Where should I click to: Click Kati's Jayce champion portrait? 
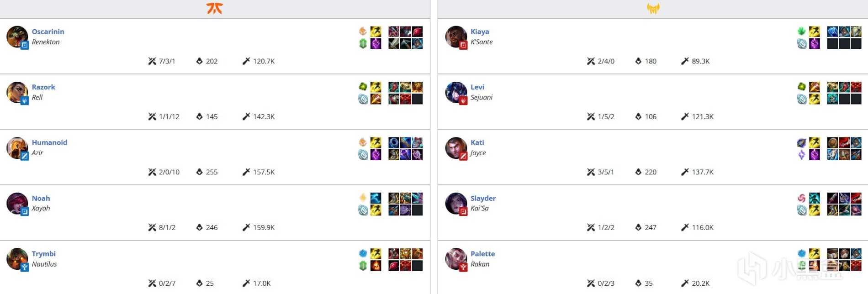click(x=456, y=148)
